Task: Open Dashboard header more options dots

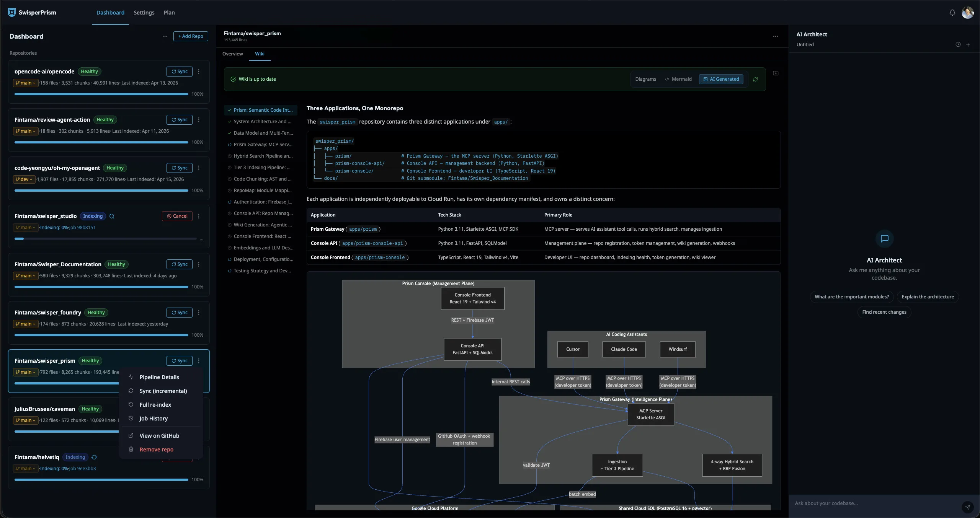Action: (165, 36)
